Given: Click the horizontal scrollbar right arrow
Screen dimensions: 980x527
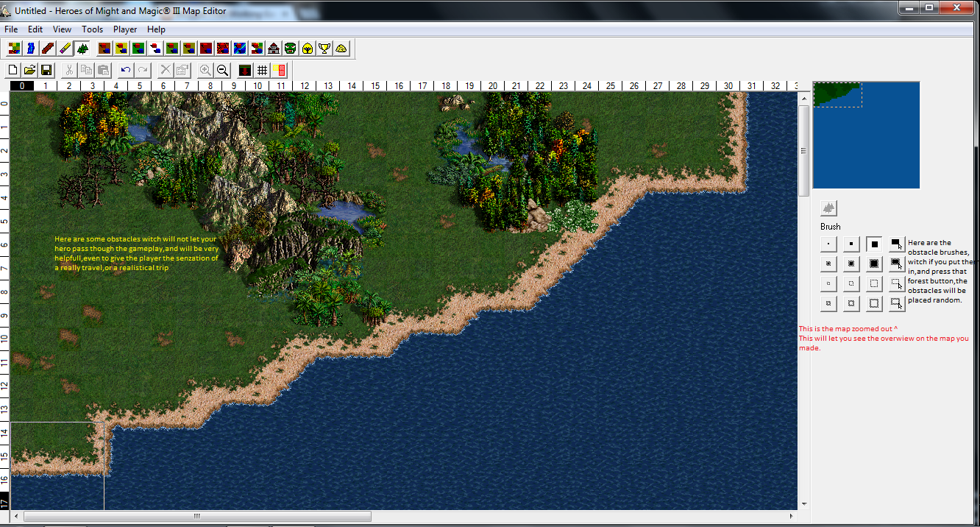Looking at the screenshot, I should click(x=791, y=517).
